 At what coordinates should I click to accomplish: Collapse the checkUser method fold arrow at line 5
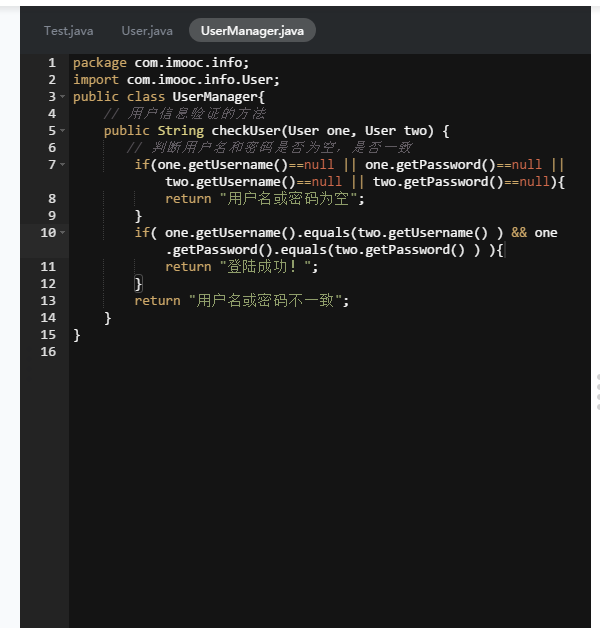tap(62, 131)
